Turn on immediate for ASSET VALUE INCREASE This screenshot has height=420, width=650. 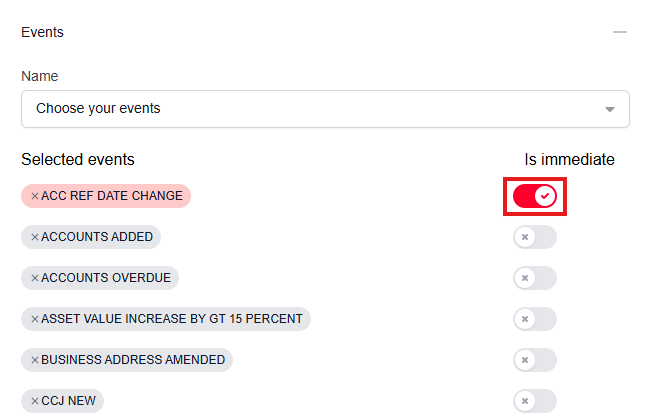[x=534, y=319]
